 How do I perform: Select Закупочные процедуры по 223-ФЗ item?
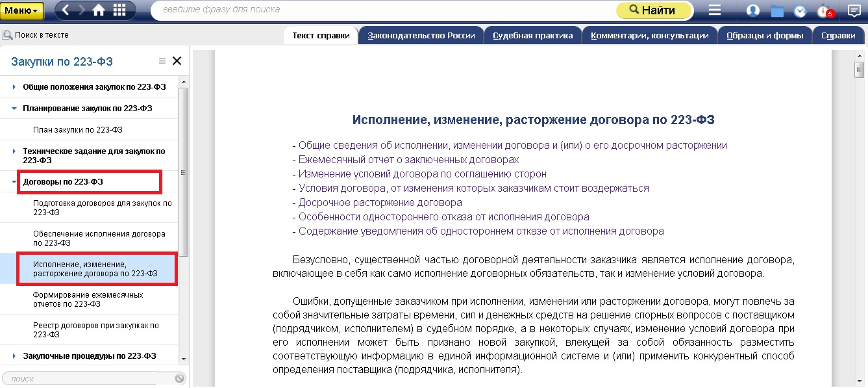(90, 356)
